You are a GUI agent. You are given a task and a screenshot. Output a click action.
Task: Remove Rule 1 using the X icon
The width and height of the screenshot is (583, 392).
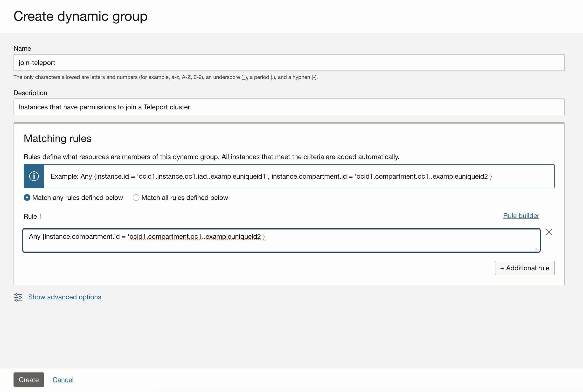(549, 232)
